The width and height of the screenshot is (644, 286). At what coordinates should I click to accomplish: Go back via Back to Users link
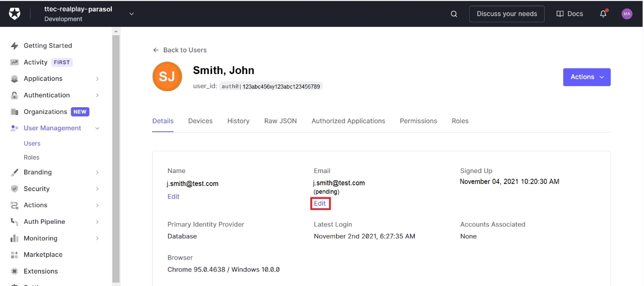click(x=179, y=50)
